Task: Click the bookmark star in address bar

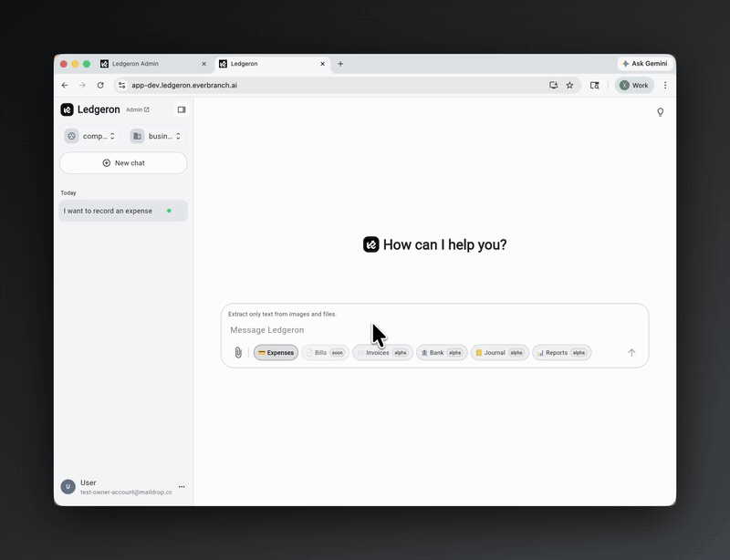Action: [x=569, y=85]
